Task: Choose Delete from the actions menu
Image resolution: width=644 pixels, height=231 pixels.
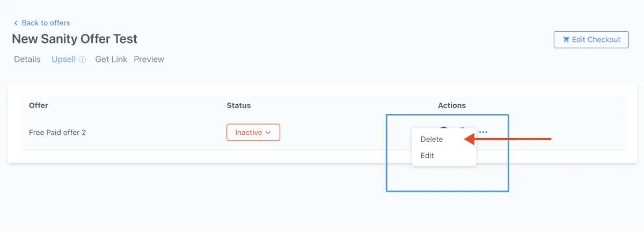Action: (431, 139)
